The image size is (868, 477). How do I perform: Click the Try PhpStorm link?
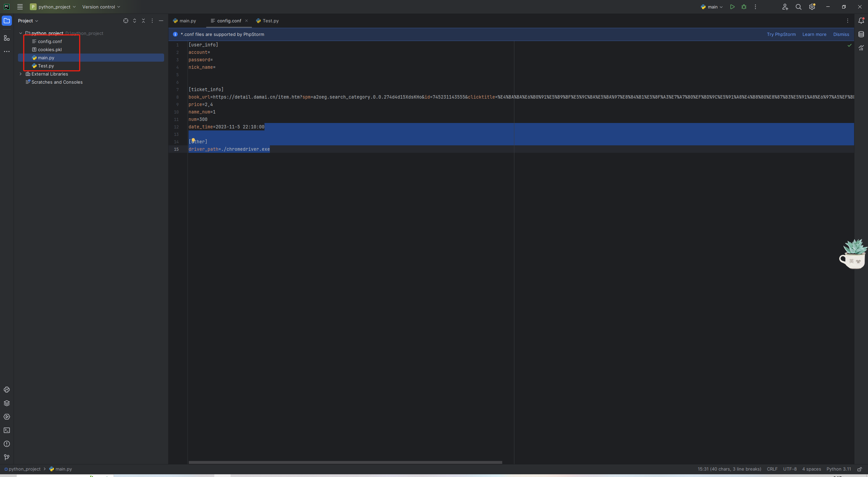click(781, 34)
